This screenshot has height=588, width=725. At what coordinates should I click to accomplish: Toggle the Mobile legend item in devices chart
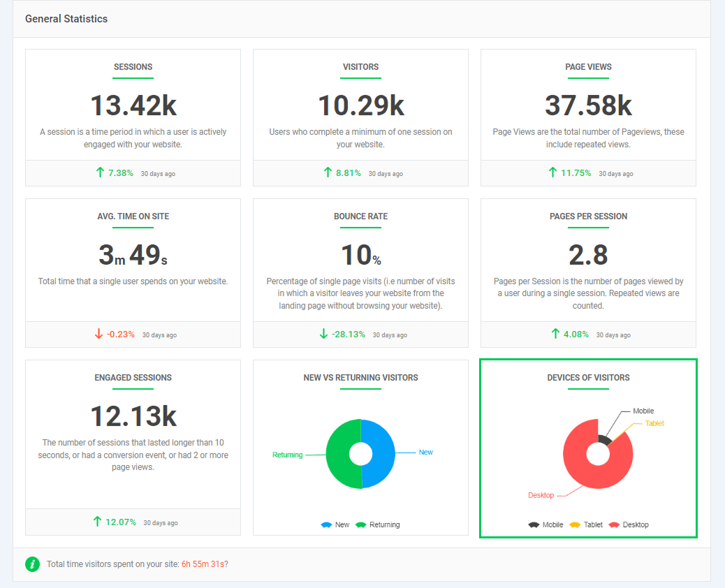(545, 524)
